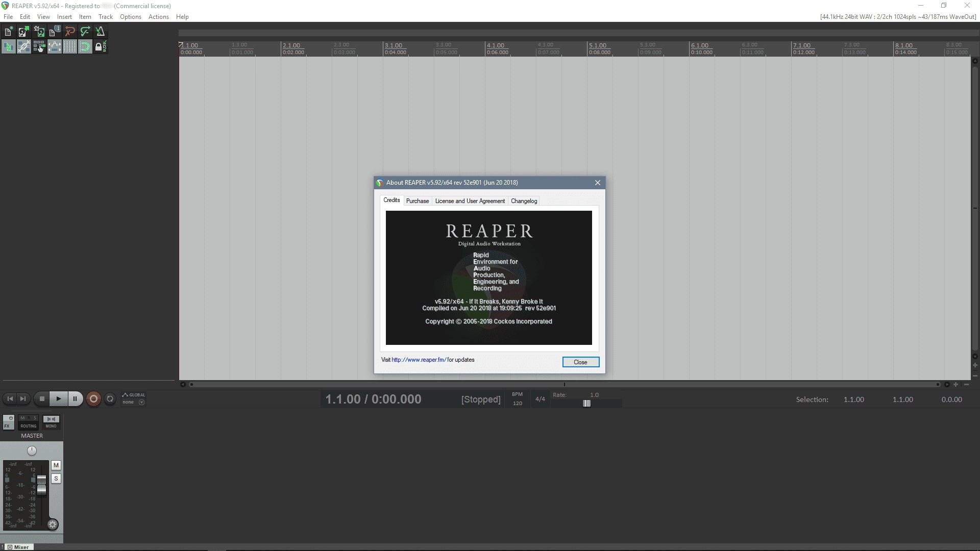Toggle Ripple Editing toolbar icon
The height and width of the screenshot is (551, 980).
(39, 47)
